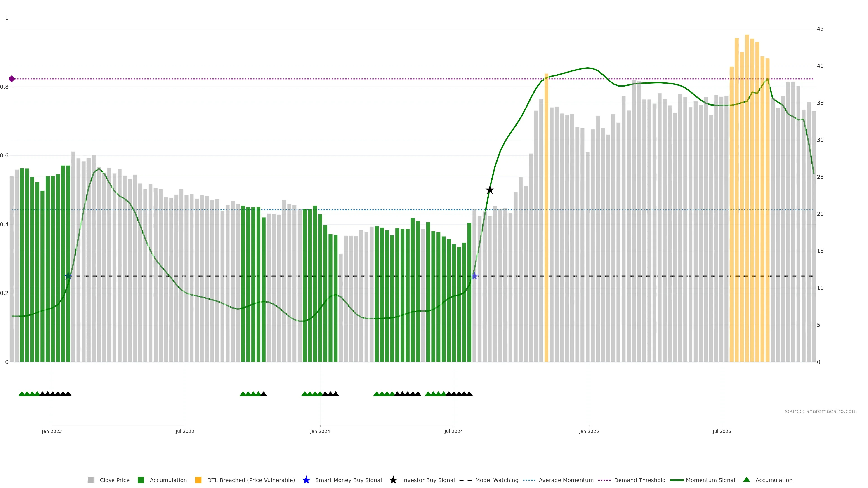Click the blue Smart Money star near July 2024
This screenshot has width=868, height=488.
tap(474, 276)
